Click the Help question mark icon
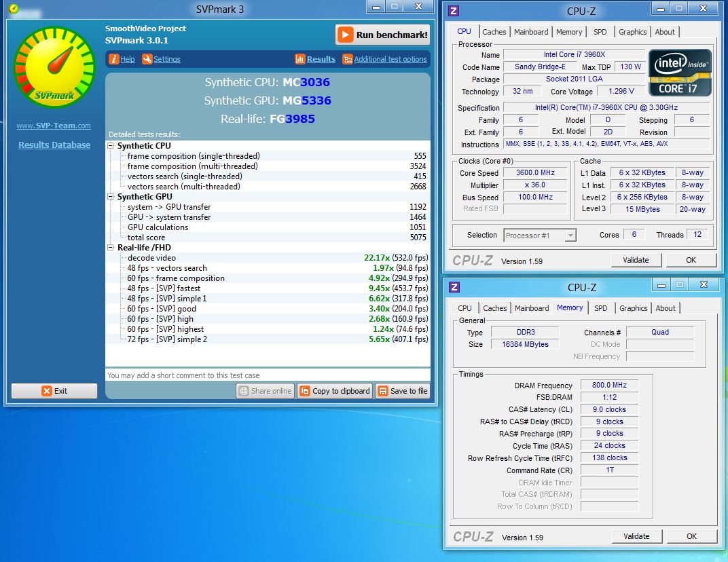The height and width of the screenshot is (562, 728). (114, 59)
